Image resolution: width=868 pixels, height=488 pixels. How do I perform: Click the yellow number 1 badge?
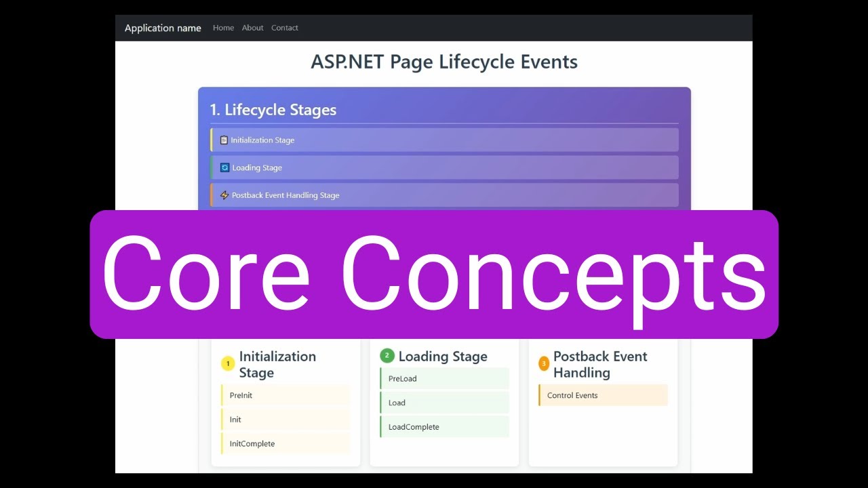click(228, 364)
